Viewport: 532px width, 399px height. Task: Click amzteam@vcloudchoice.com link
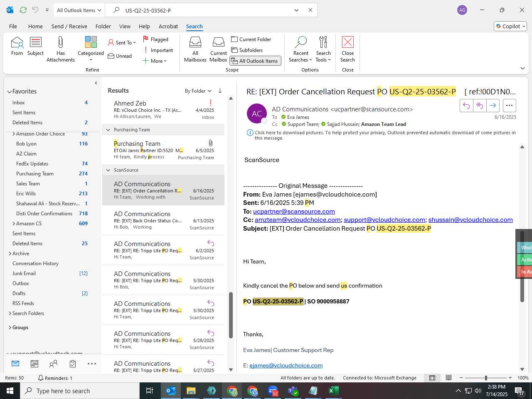tap(298, 219)
